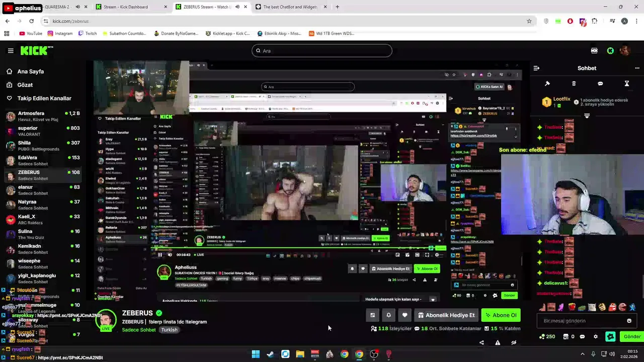Select Takip Edilen Kanallar heading
The width and height of the screenshot is (644, 362).
[x=44, y=98]
